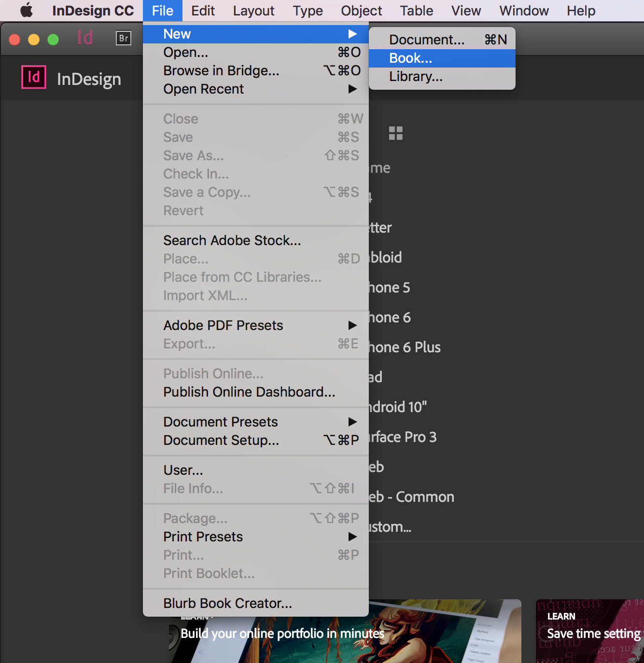The image size is (644, 663).
Task: Open the Layout menu
Action: click(x=253, y=11)
